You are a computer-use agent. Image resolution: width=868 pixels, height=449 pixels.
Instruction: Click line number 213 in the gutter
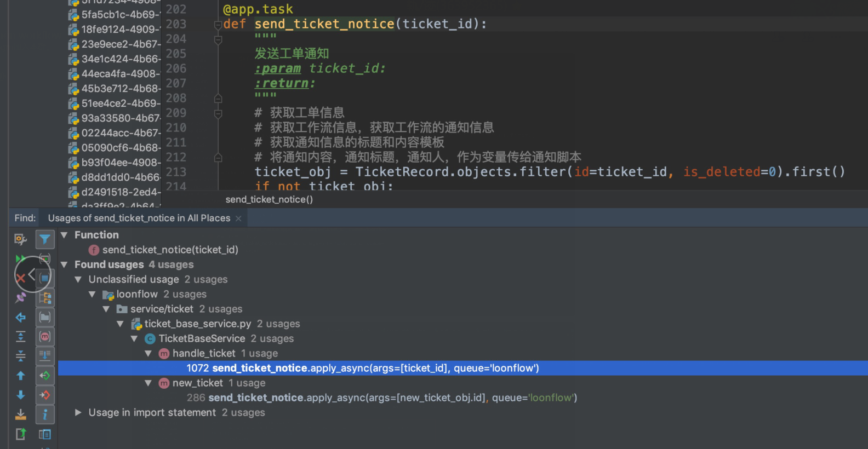pyautogui.click(x=176, y=172)
